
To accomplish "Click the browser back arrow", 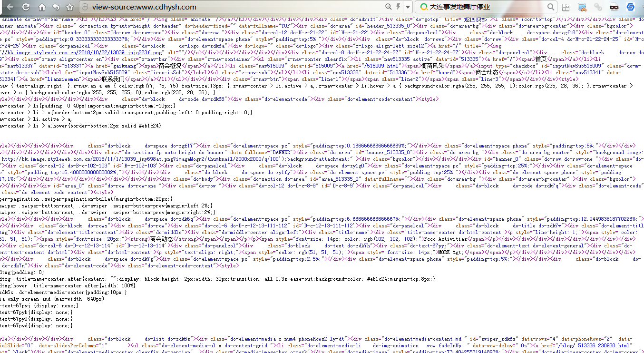I will coord(9,7).
